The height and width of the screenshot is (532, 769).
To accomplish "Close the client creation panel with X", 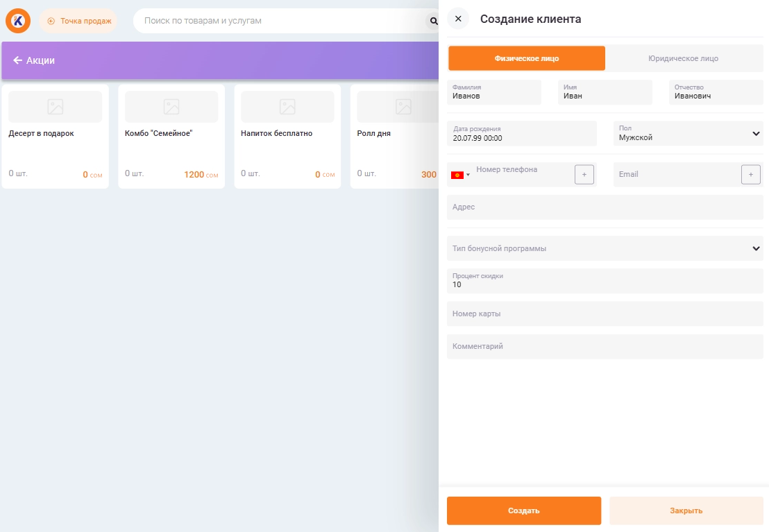I will pos(458,19).
